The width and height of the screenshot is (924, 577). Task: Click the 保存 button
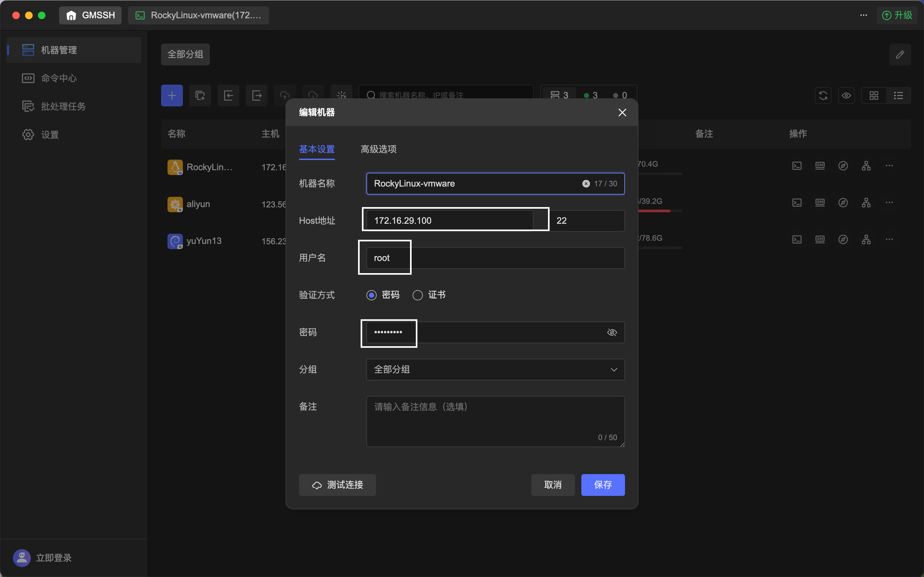pos(603,485)
